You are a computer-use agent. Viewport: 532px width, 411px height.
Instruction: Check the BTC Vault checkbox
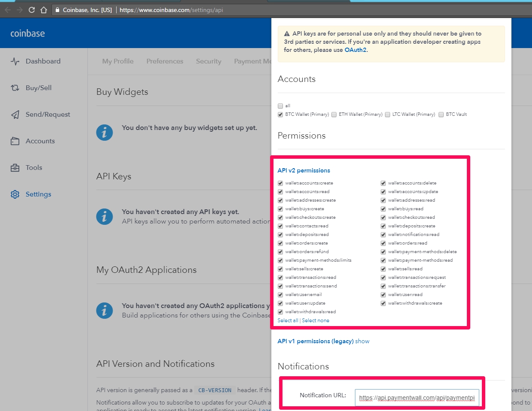441,115
